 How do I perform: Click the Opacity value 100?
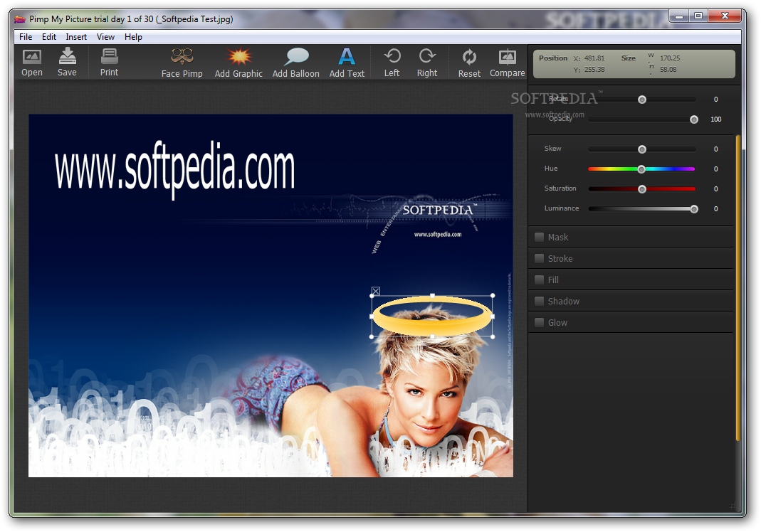tap(716, 119)
